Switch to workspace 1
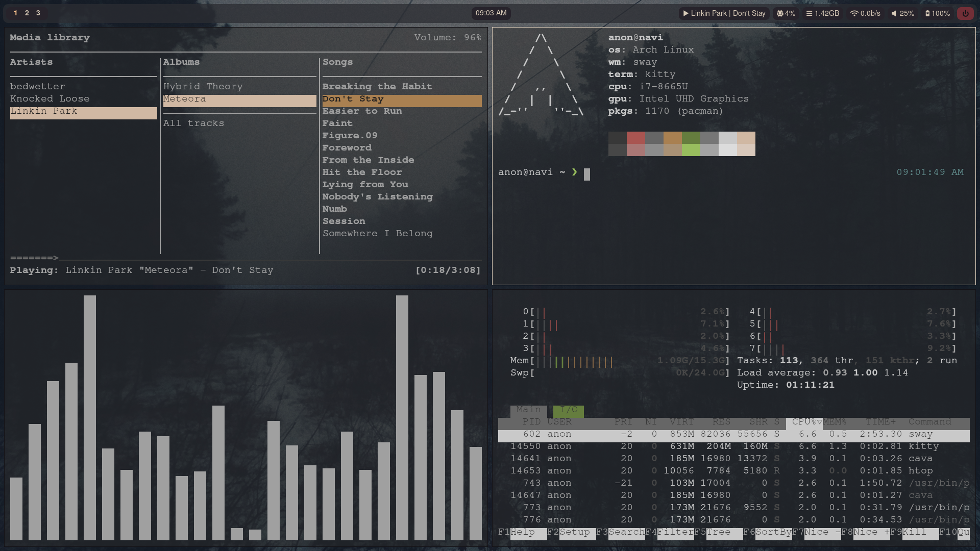This screenshot has width=980, height=551. click(x=15, y=13)
